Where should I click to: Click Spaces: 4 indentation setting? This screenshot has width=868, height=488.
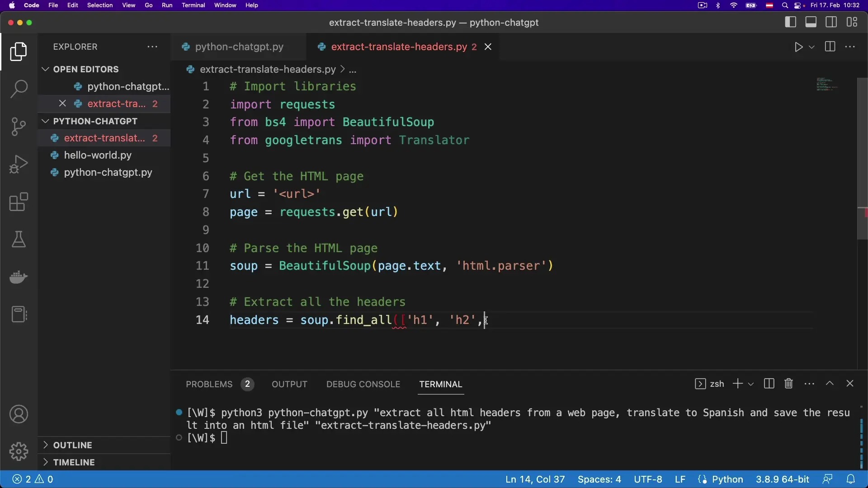tap(599, 479)
